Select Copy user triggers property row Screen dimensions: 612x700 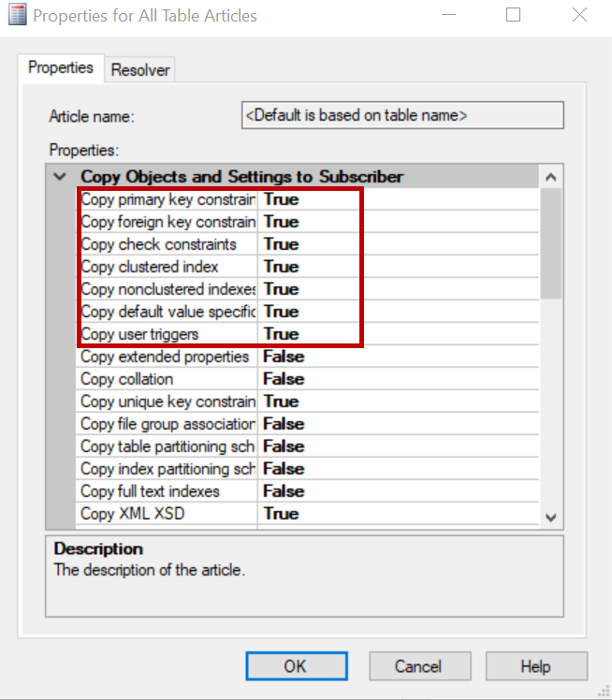coord(140,334)
